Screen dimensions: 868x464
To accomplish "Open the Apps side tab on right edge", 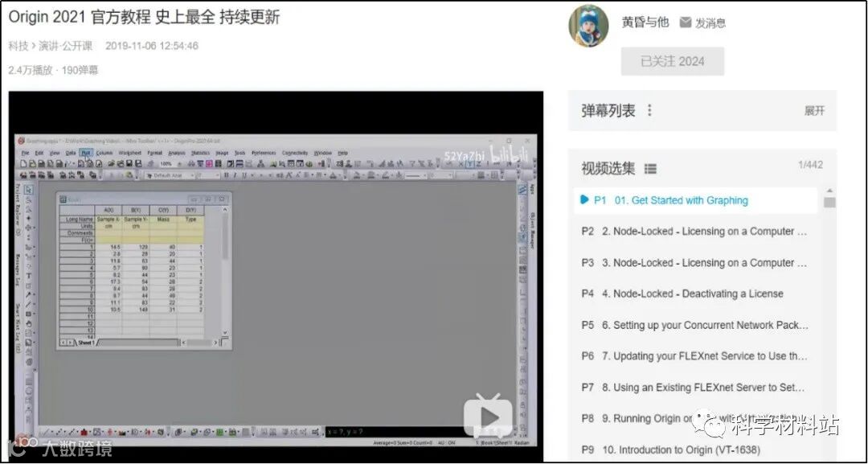I will coord(532,189).
